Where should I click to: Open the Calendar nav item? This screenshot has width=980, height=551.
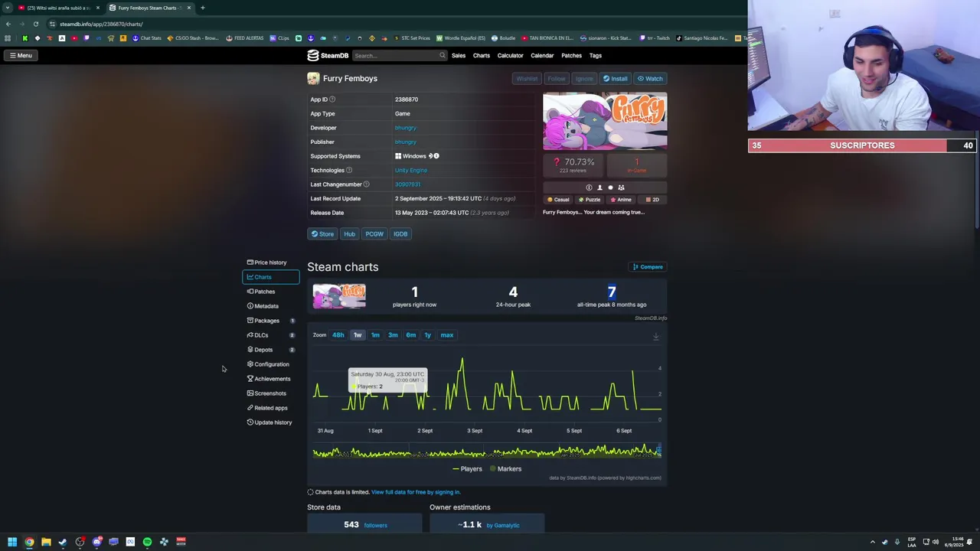pos(542,55)
